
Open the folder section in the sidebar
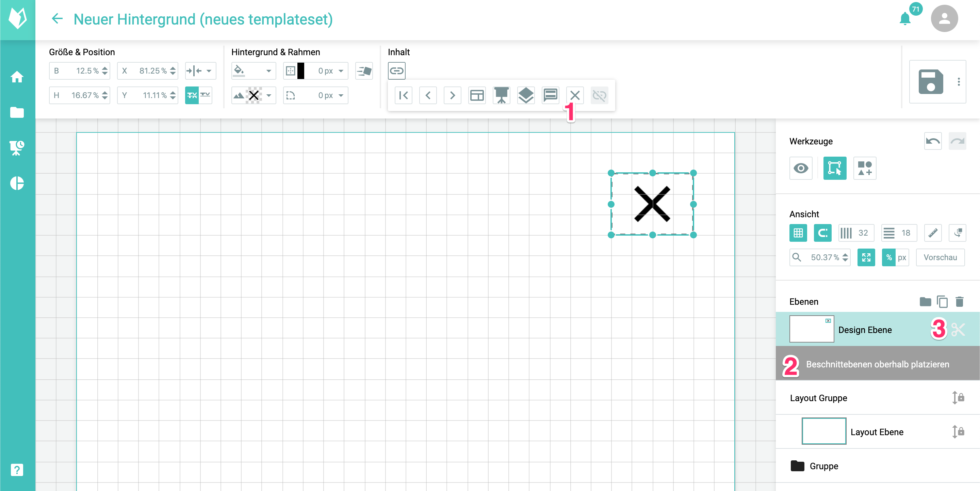(x=17, y=112)
